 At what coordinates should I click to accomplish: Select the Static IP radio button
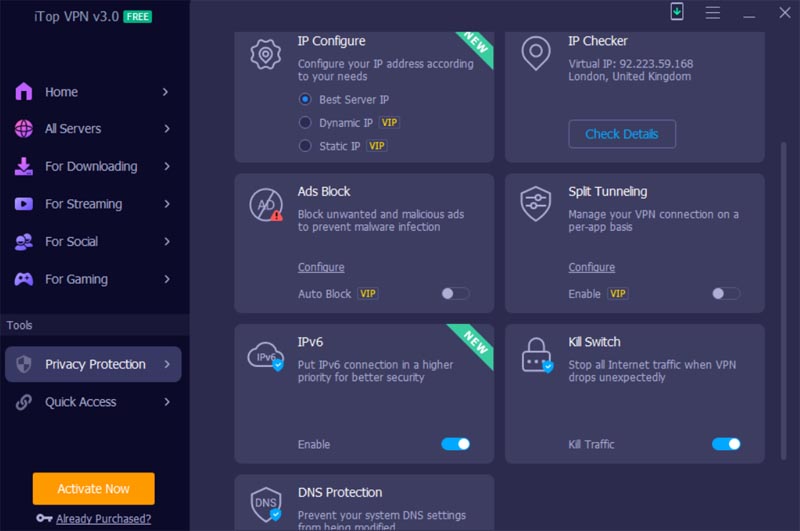tap(305, 146)
